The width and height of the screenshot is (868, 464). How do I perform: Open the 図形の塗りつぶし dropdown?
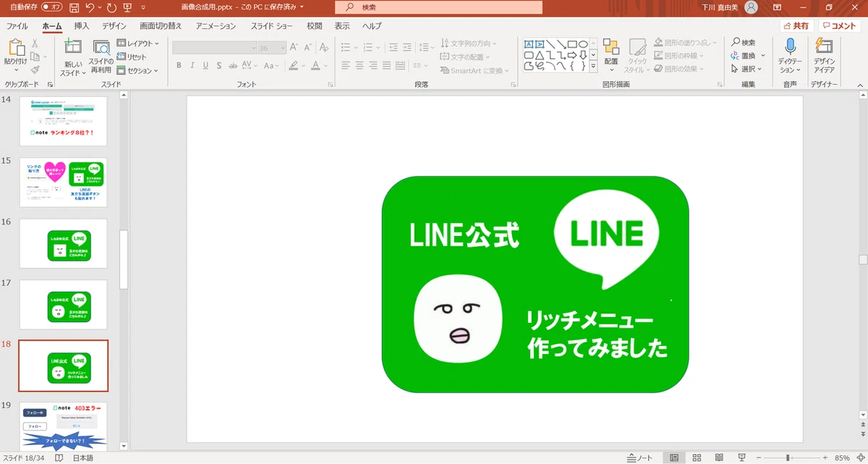(x=686, y=43)
